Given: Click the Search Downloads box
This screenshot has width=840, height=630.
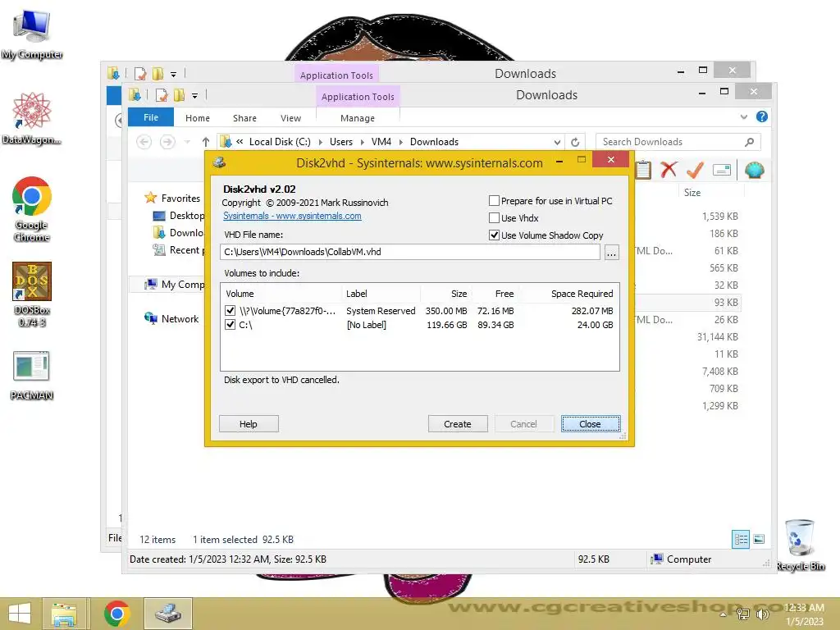Looking at the screenshot, I should [x=678, y=142].
